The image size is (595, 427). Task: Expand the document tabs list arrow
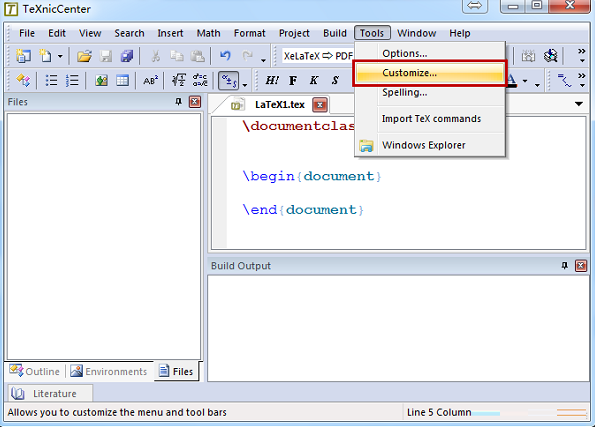click(579, 104)
